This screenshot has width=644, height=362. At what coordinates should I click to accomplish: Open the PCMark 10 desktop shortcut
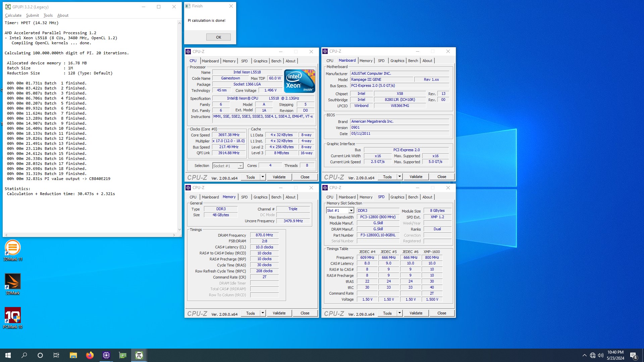[x=13, y=318]
